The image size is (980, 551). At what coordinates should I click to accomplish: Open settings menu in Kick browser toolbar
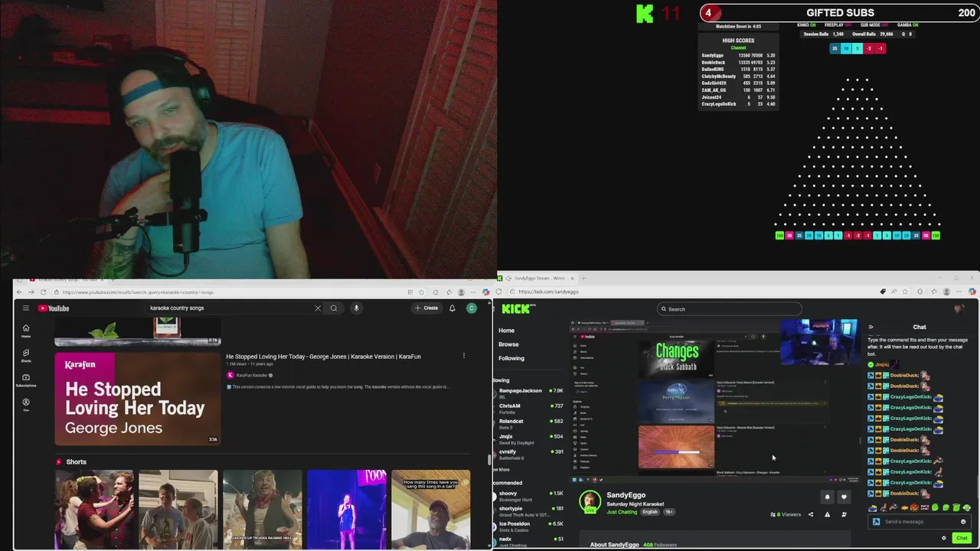coord(959,292)
